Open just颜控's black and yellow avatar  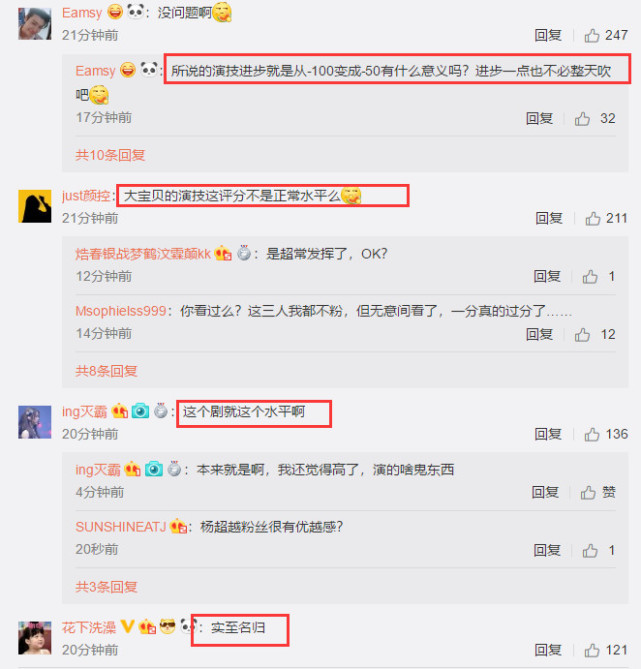(35, 207)
